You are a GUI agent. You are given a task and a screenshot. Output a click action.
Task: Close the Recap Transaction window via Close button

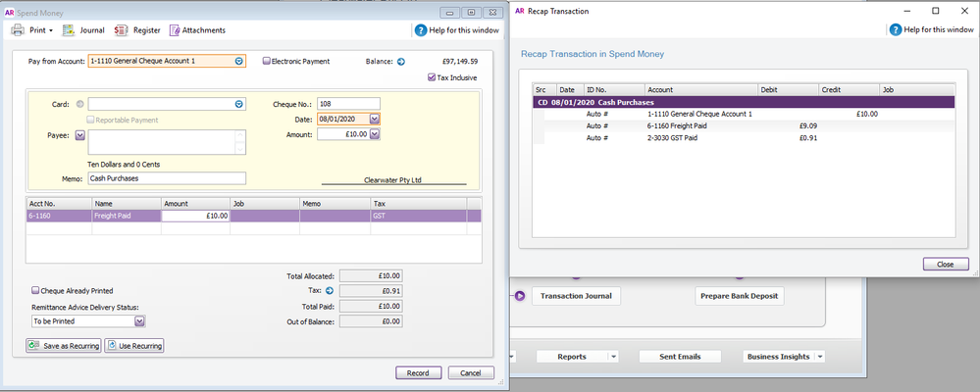pyautogui.click(x=945, y=265)
